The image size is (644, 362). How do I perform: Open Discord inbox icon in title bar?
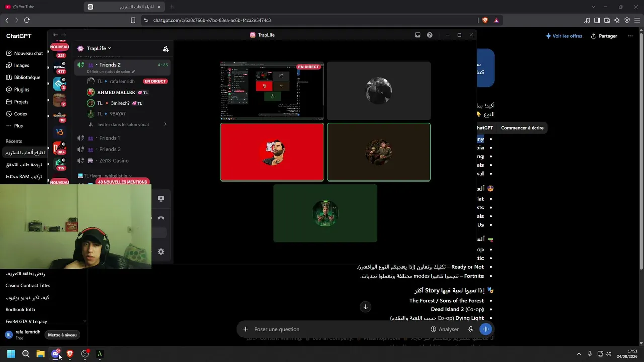coord(418,35)
